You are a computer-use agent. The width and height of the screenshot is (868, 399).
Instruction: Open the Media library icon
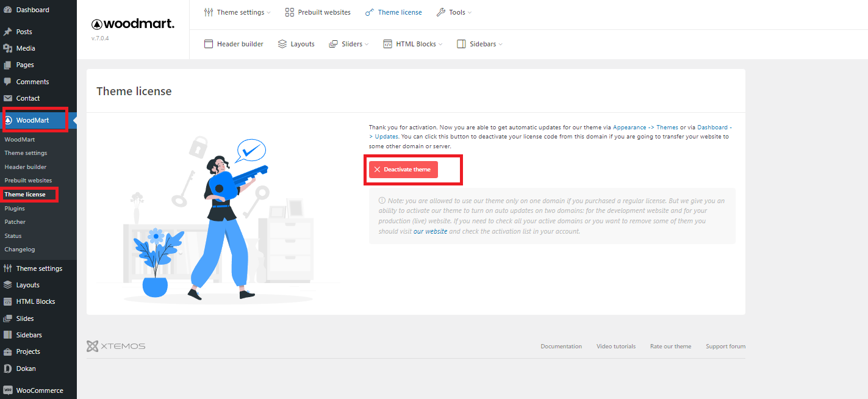[7, 48]
